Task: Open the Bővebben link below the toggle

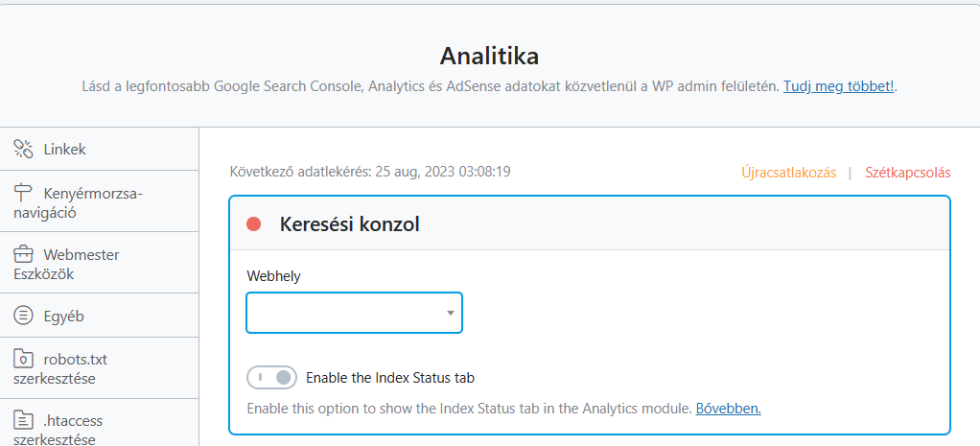Action: (x=728, y=410)
